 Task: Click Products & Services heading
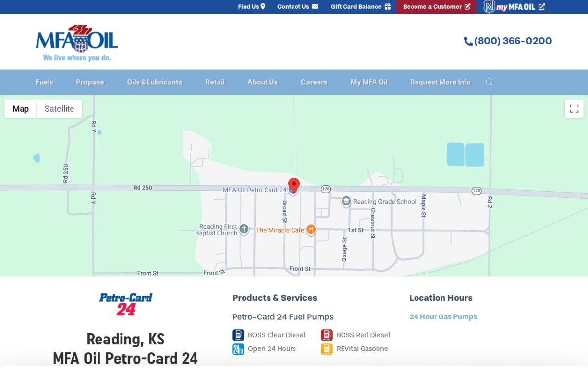274,298
